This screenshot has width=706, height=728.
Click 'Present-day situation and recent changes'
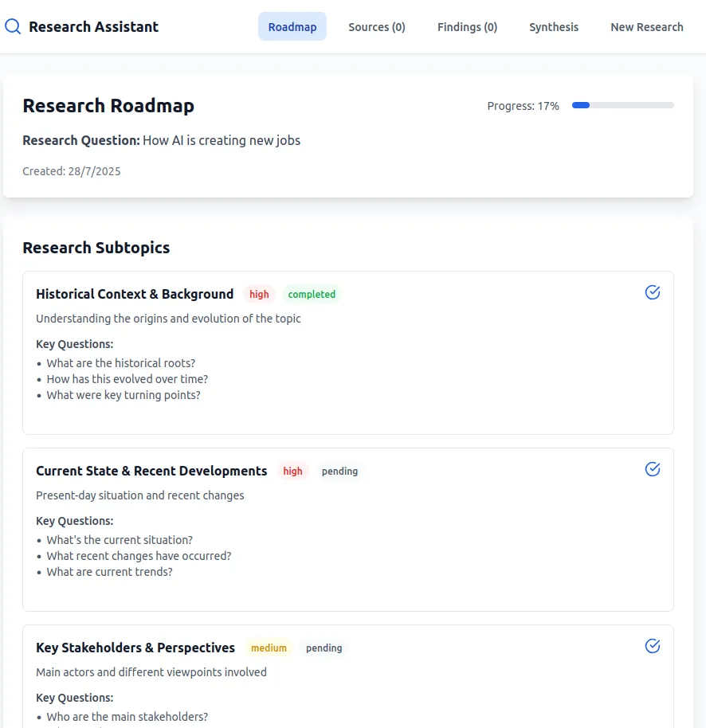139,495
